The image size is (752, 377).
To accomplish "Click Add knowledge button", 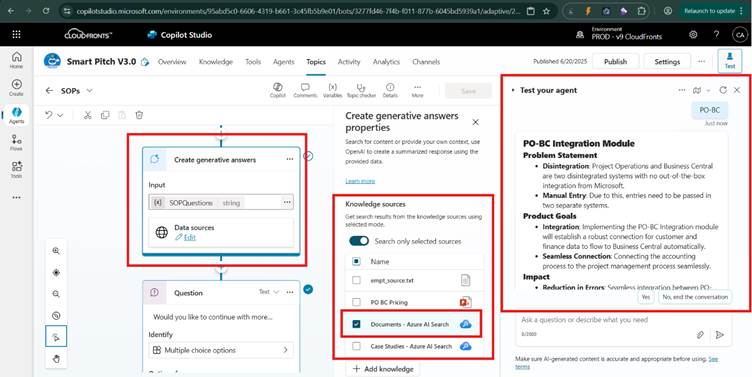I will pyautogui.click(x=383, y=369).
